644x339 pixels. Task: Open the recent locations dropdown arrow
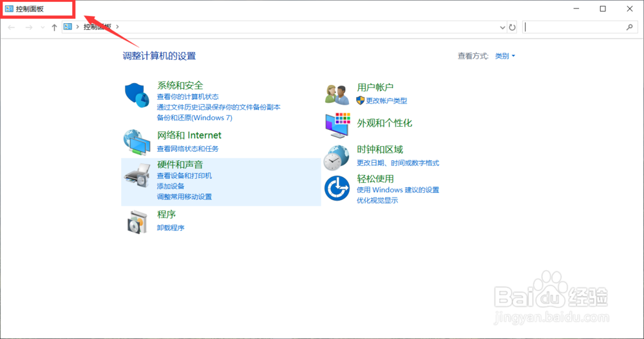click(43, 28)
